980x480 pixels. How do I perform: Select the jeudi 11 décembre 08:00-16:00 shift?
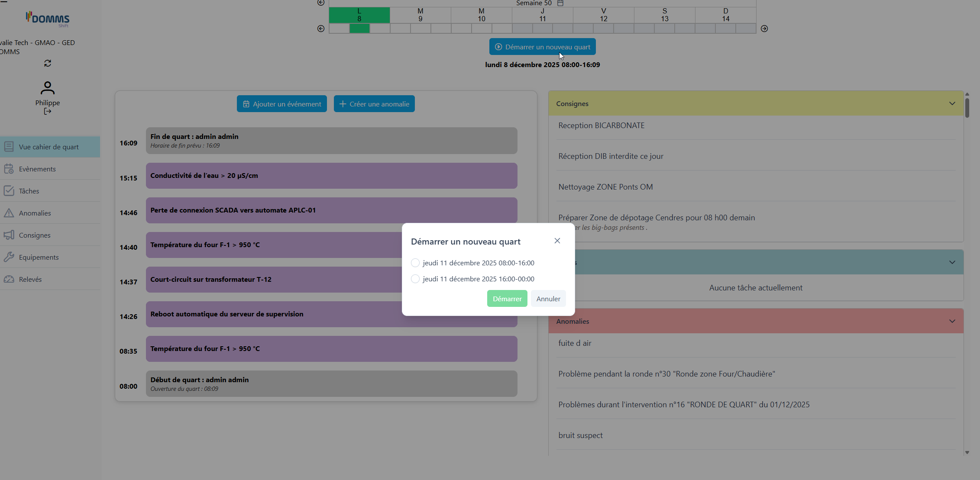[415, 263]
